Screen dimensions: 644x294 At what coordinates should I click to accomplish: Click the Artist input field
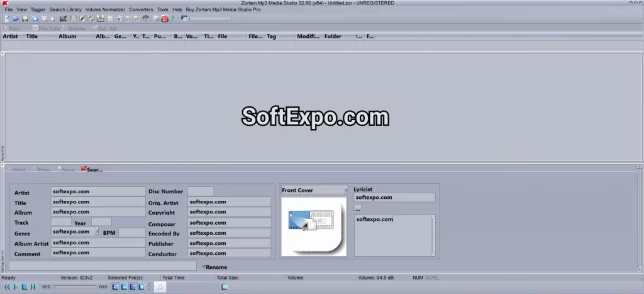[97, 191]
